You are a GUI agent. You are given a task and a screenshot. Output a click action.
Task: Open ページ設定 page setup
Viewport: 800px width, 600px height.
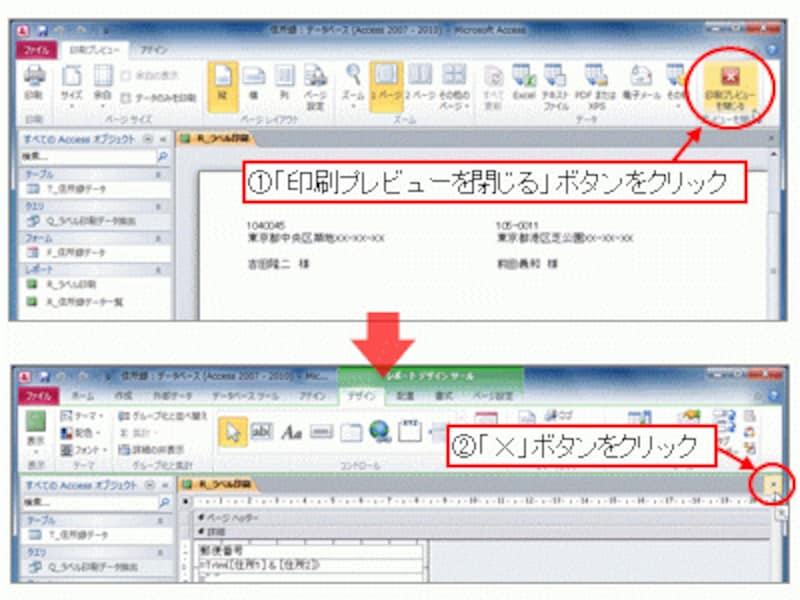[x=315, y=87]
